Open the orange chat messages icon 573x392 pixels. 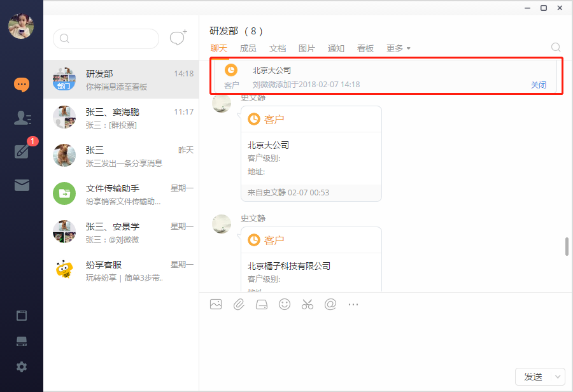click(22, 85)
